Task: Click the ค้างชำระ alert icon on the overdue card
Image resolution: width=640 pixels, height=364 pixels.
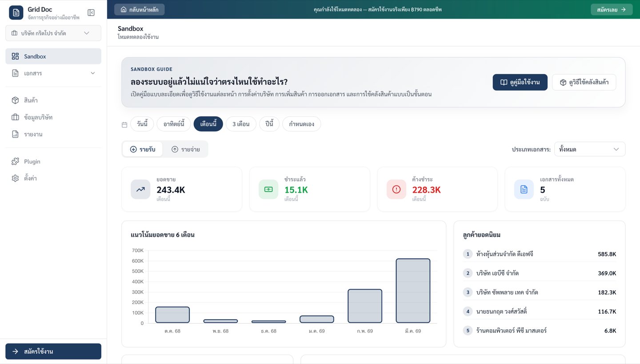Action: coord(396,189)
